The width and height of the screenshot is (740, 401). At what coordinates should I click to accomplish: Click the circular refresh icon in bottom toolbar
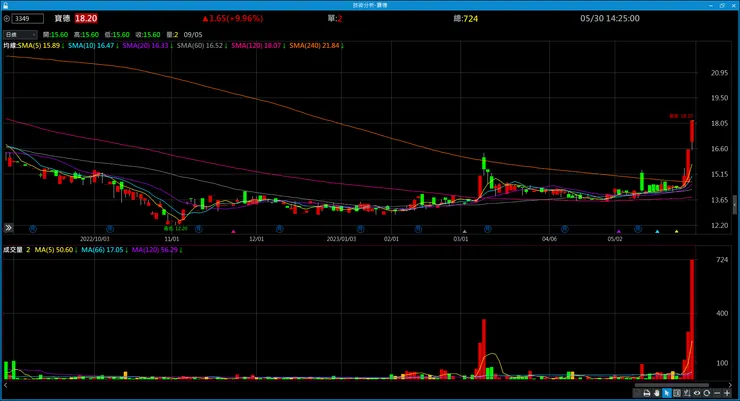click(x=706, y=393)
